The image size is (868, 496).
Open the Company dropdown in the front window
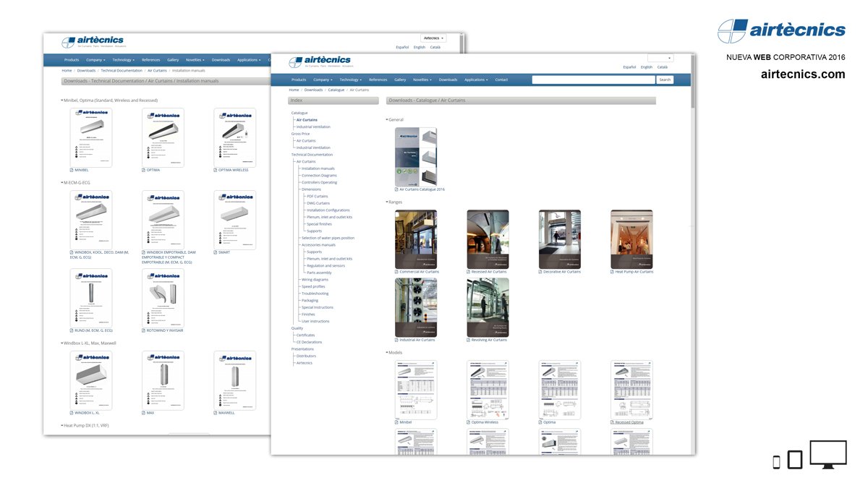(323, 80)
